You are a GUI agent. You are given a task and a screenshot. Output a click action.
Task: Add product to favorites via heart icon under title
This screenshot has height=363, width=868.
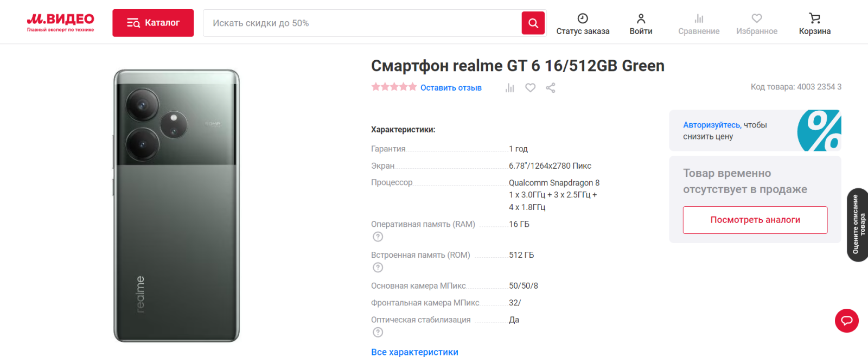coord(530,87)
